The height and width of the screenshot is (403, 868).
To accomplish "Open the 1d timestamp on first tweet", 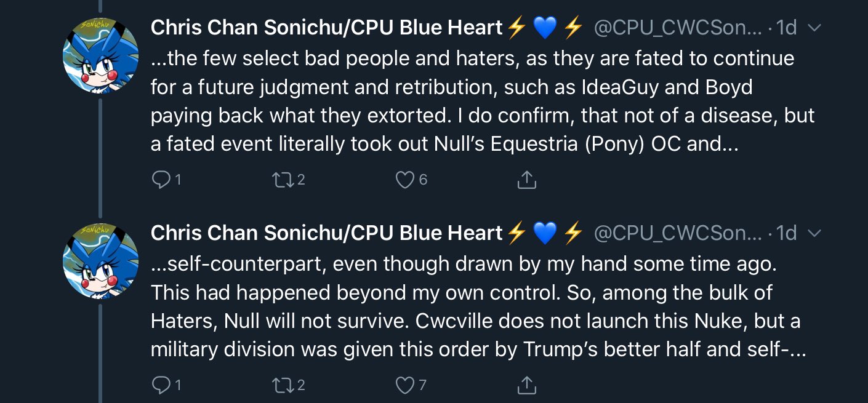I will pos(786,28).
